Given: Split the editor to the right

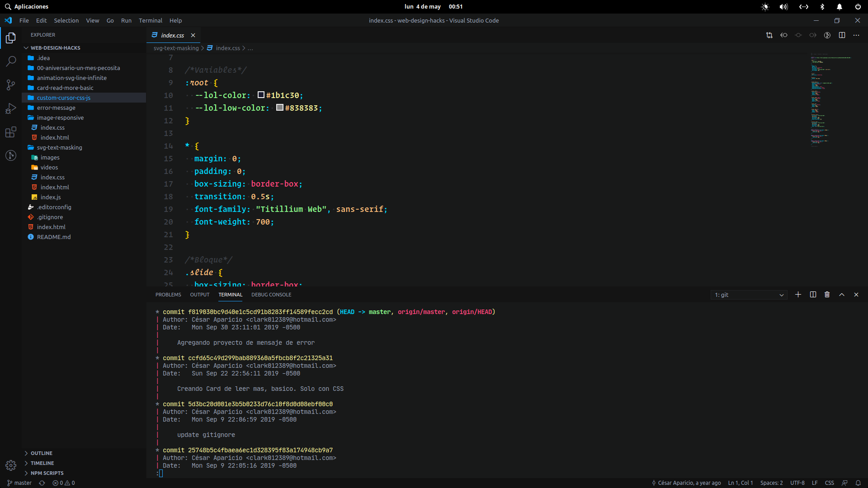Looking at the screenshot, I should pyautogui.click(x=842, y=35).
